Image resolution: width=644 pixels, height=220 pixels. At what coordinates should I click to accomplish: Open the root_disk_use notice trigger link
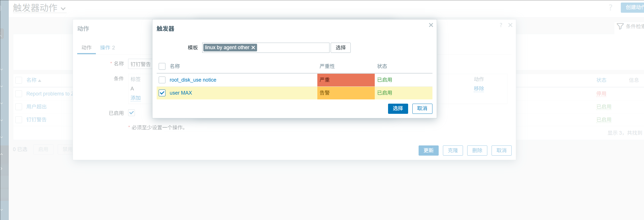coord(193,80)
